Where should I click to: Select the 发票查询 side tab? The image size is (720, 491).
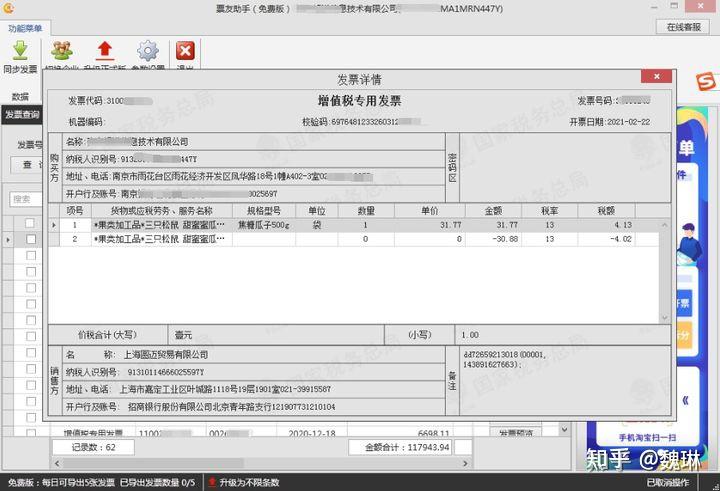22,115
